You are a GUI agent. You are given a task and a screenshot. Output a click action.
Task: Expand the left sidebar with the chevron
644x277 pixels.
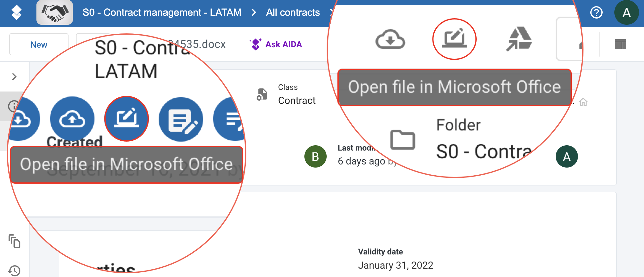click(x=14, y=77)
